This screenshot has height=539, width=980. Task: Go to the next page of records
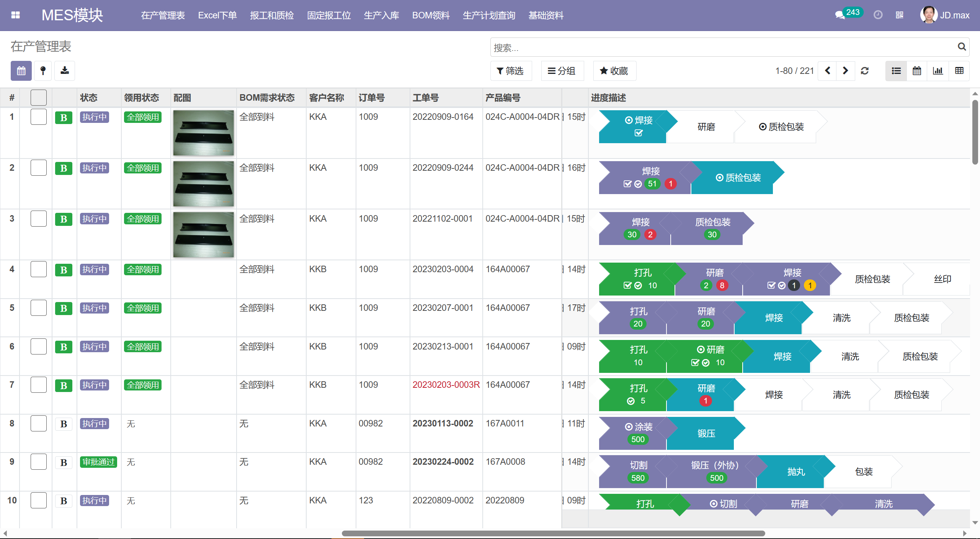846,71
